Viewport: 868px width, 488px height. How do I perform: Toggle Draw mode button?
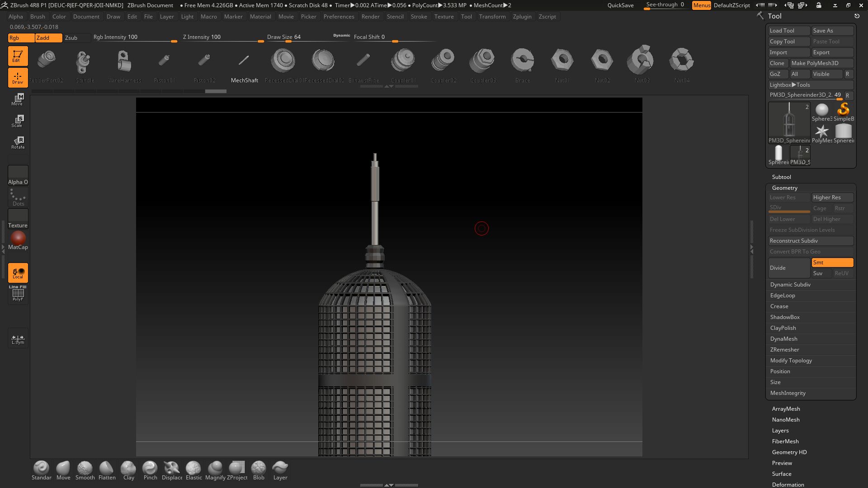point(18,78)
